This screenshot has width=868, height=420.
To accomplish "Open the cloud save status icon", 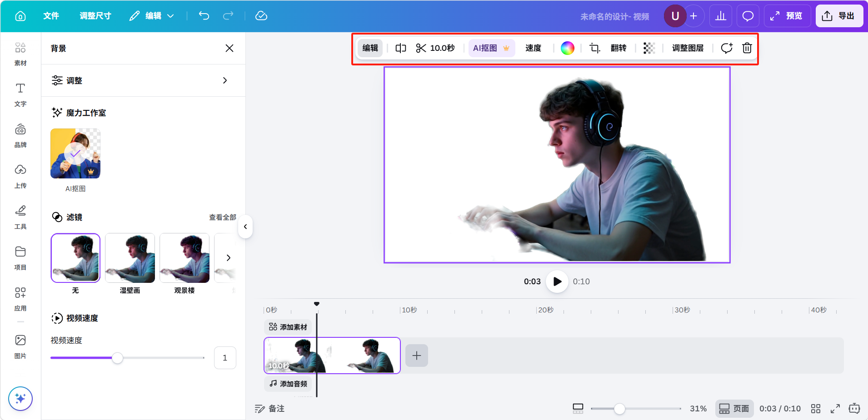I will pos(261,16).
